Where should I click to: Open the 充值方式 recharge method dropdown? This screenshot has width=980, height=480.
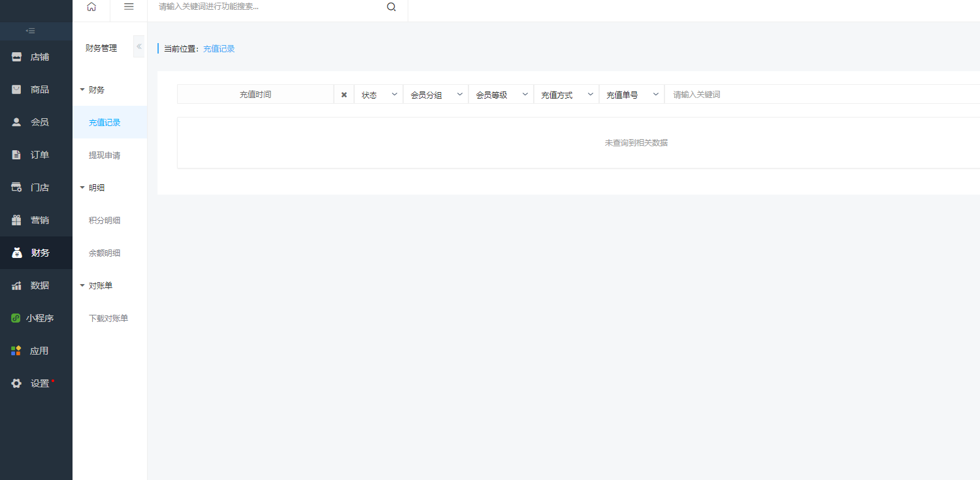pyautogui.click(x=566, y=95)
